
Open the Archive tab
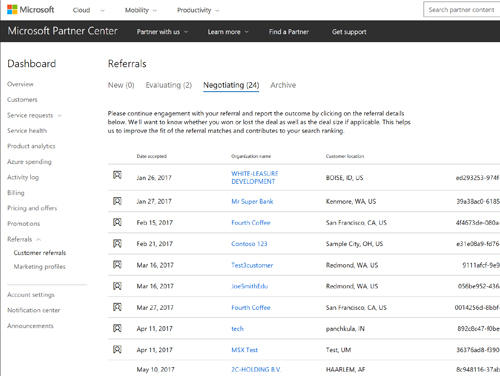(283, 85)
